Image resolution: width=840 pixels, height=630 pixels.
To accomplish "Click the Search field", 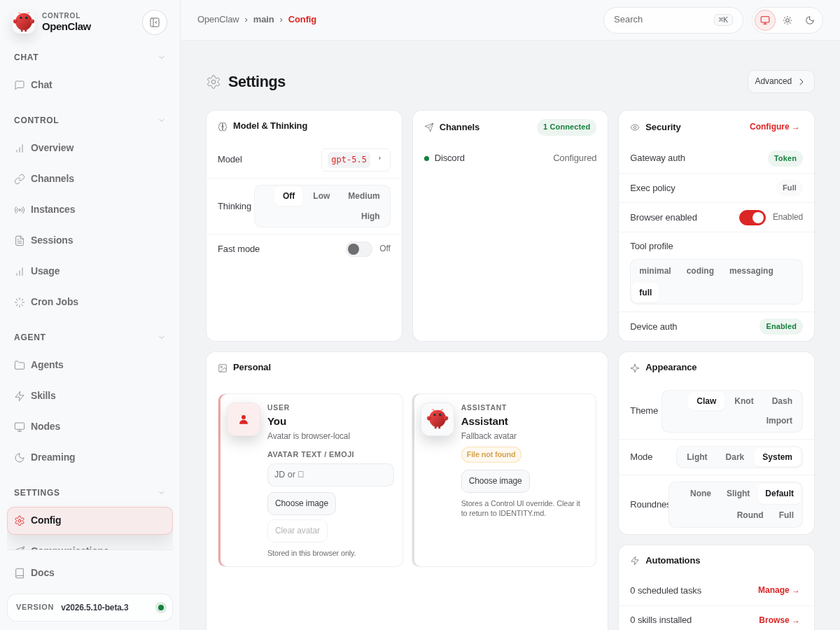I will click(x=673, y=20).
